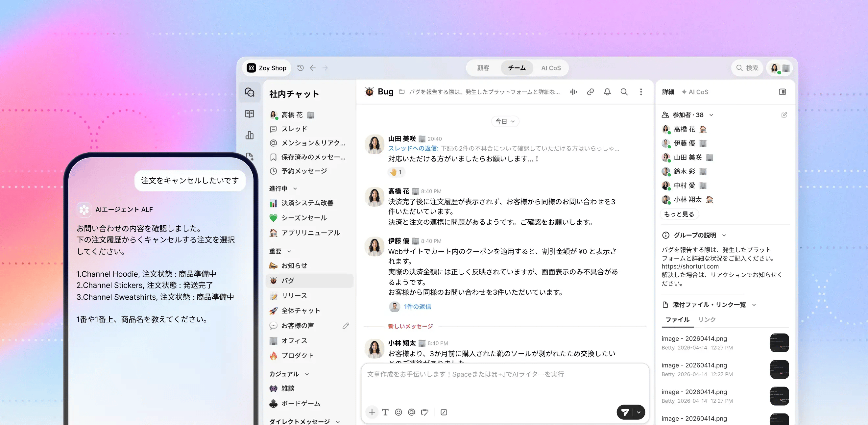Select the AI CoS side panel tab
The height and width of the screenshot is (425, 868).
point(695,92)
